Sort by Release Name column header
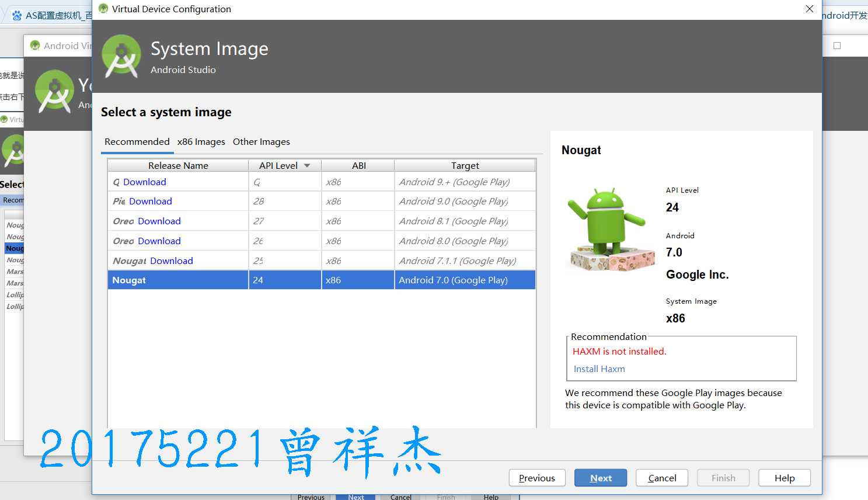This screenshot has height=500, width=868. click(x=178, y=166)
